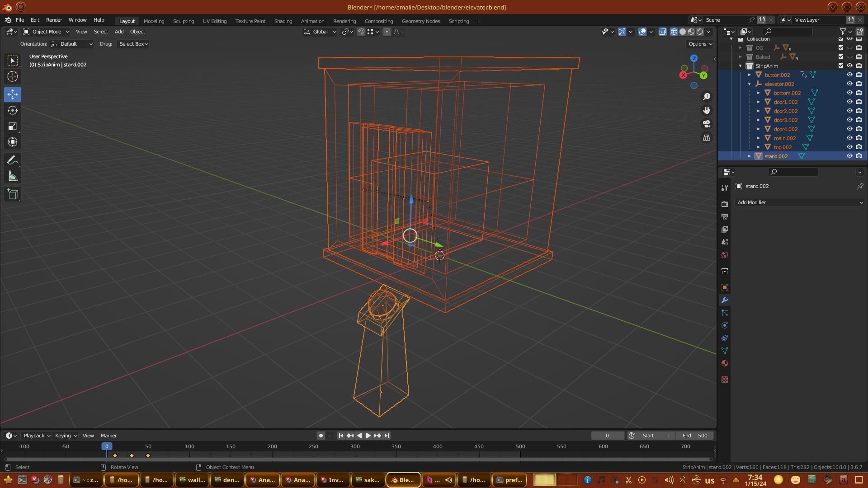Screen dimensions: 868x488
Task: Select the Scale tool in the toolbar
Action: pos(13,127)
